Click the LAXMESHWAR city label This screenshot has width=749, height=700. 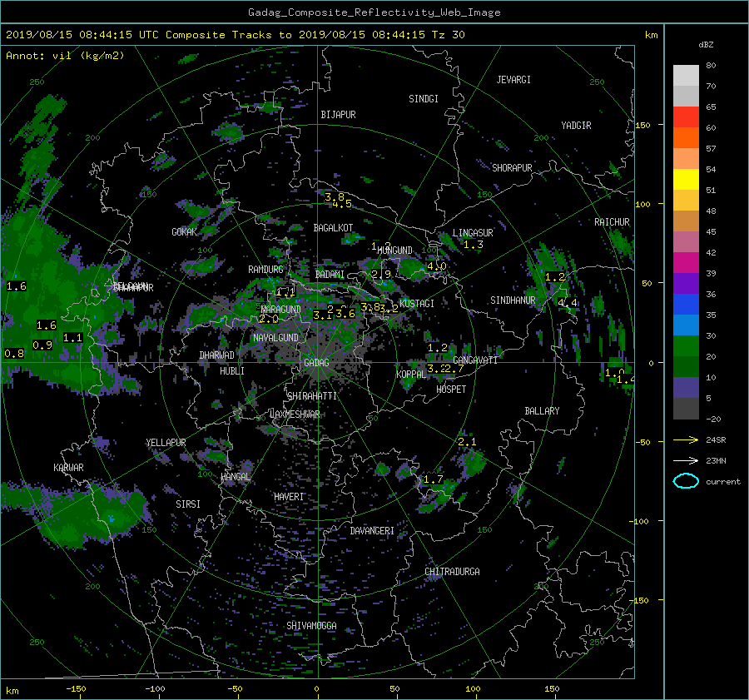[x=295, y=415]
